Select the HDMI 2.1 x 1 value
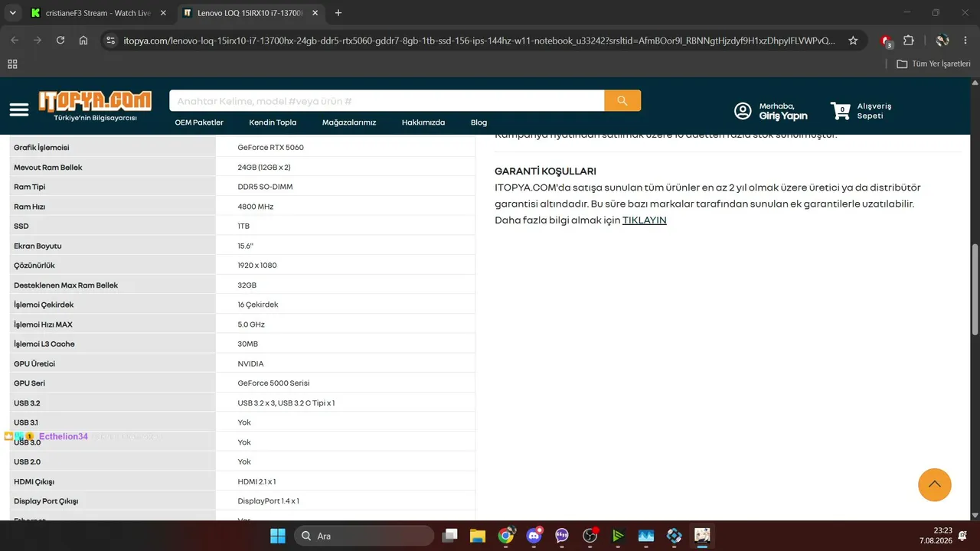Image resolution: width=980 pixels, height=551 pixels. coord(256,482)
